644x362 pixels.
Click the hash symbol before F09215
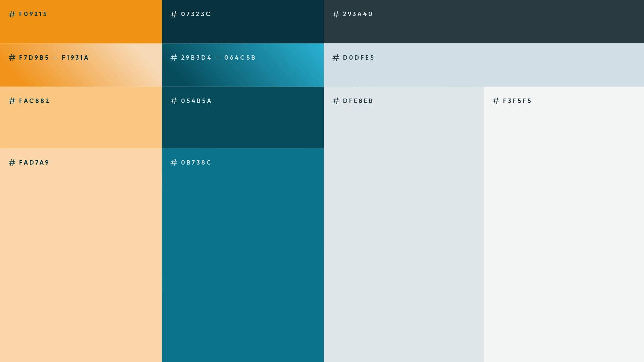(12, 14)
